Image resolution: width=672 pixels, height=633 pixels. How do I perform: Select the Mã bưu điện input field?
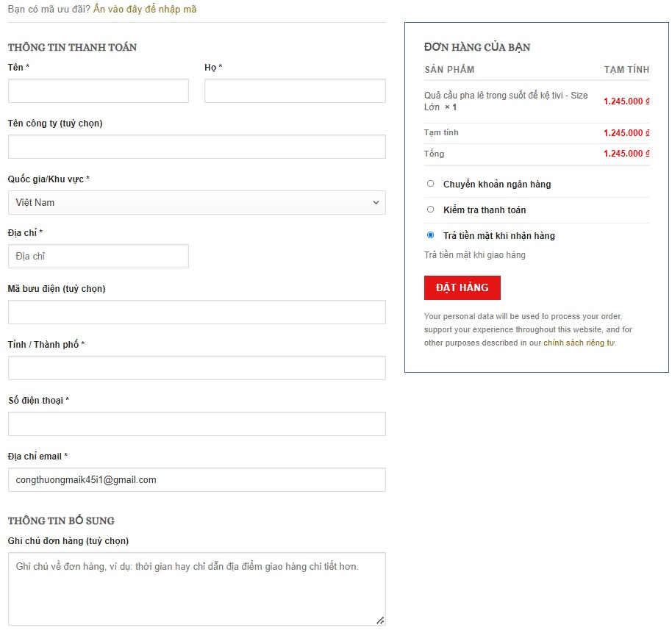coord(196,312)
